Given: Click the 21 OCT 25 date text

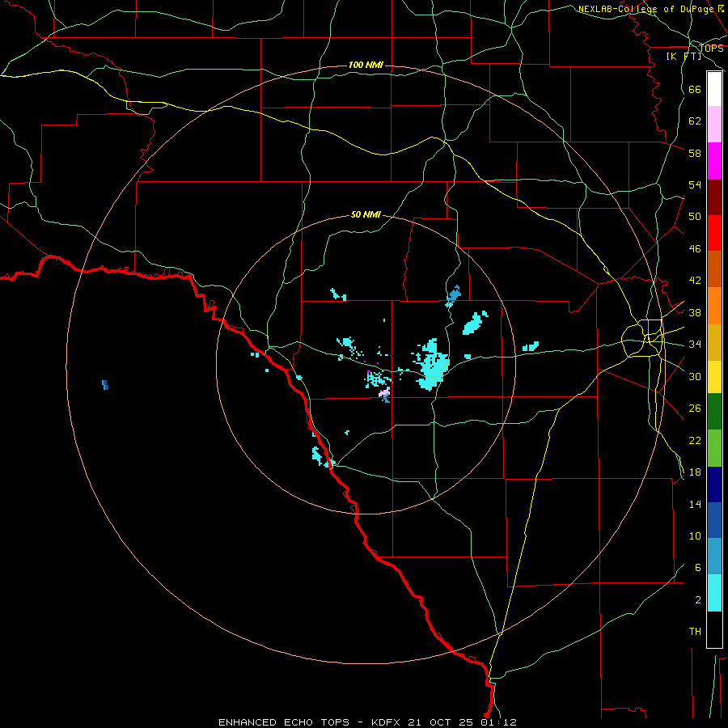Looking at the screenshot, I should pyautogui.click(x=441, y=722).
